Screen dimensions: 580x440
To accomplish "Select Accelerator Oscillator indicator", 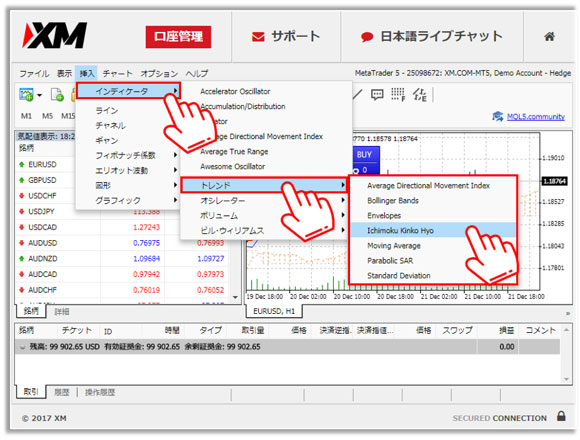I will point(235,91).
